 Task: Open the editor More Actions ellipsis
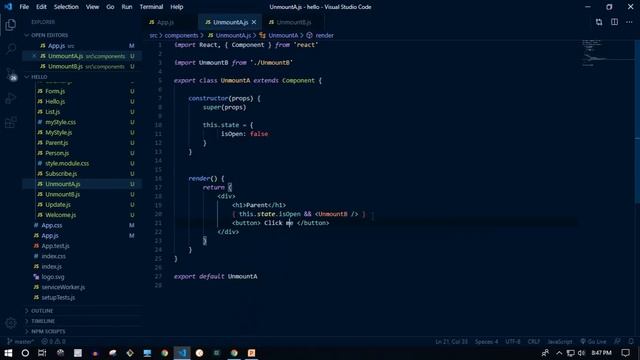(629, 22)
